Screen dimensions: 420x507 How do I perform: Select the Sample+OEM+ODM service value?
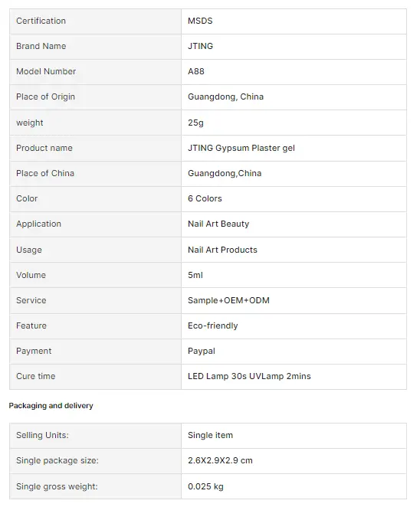228,300
